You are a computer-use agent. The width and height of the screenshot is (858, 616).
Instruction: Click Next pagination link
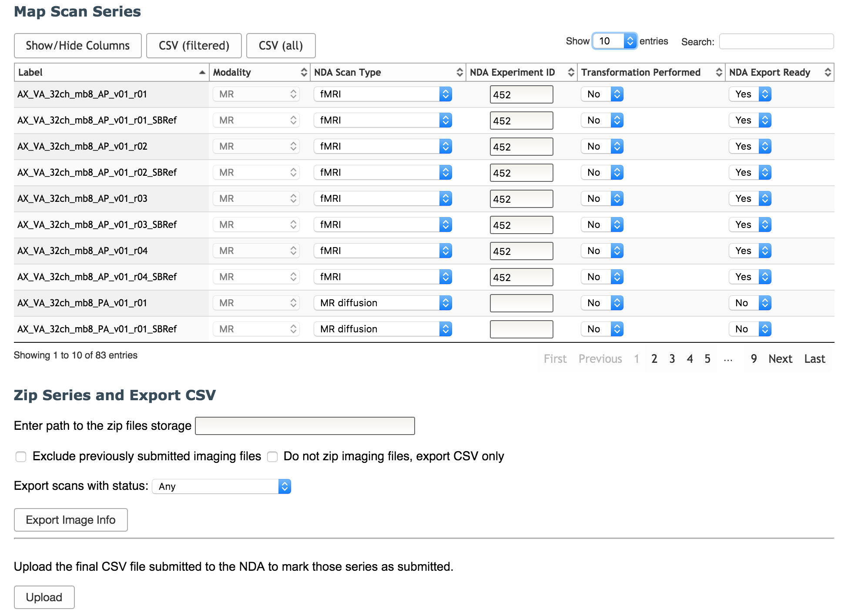[780, 359]
